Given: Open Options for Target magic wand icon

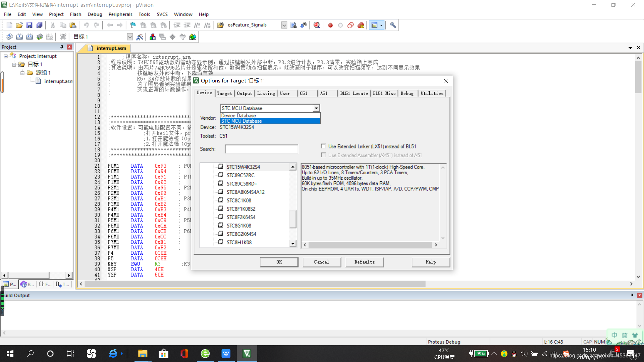Looking at the screenshot, I should pyautogui.click(x=140, y=37).
